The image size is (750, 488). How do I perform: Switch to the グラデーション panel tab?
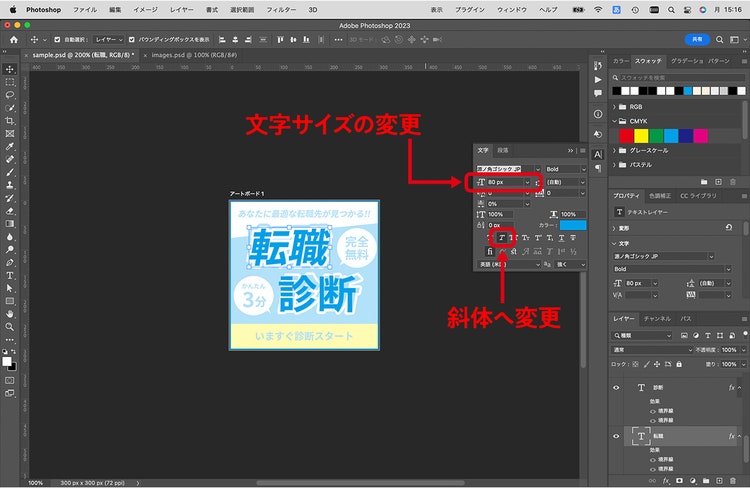click(686, 61)
